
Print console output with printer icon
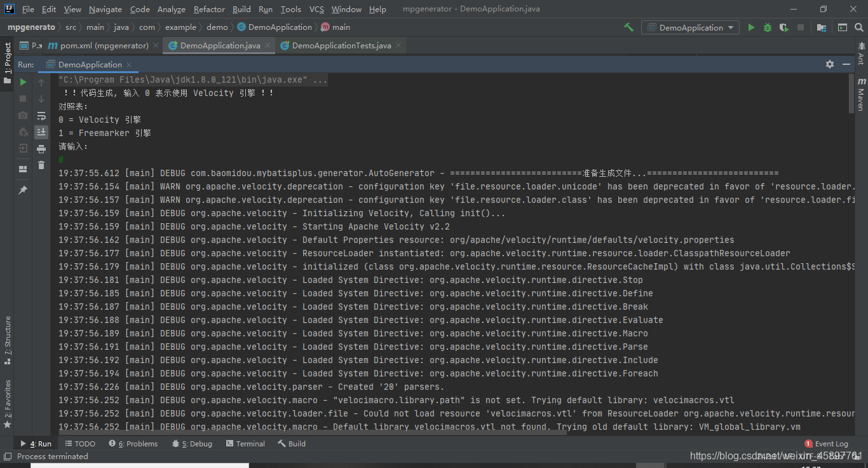[x=41, y=149]
